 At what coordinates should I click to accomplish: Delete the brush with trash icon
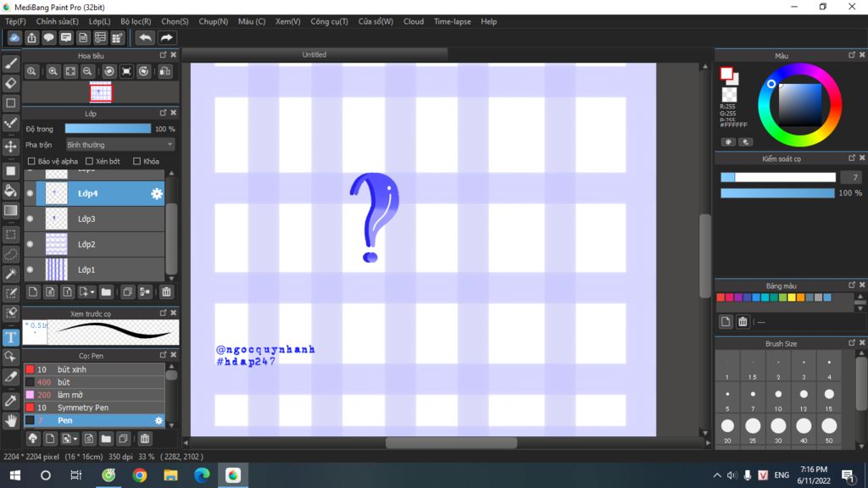point(144,439)
